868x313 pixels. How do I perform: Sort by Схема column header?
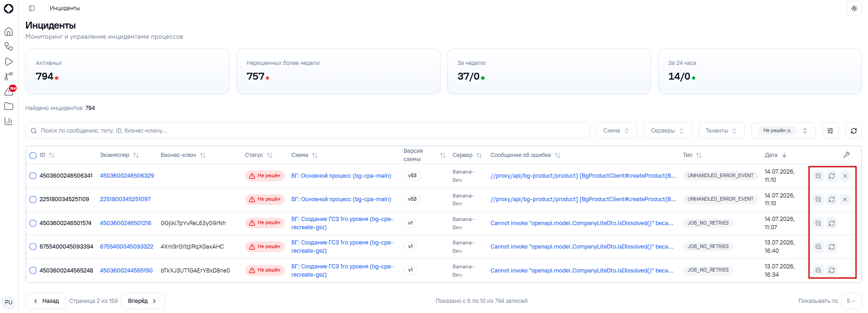click(x=305, y=155)
